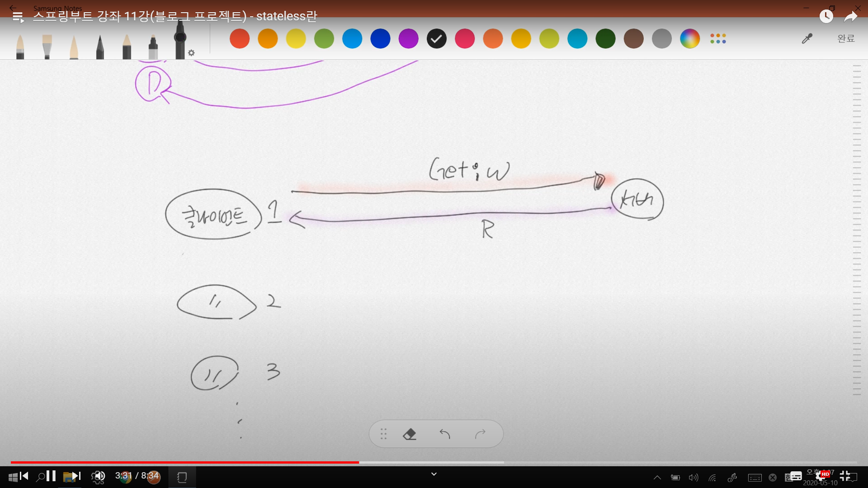Click the undo arrow in floating toolbar
The width and height of the screenshot is (868, 488).
pos(445,434)
